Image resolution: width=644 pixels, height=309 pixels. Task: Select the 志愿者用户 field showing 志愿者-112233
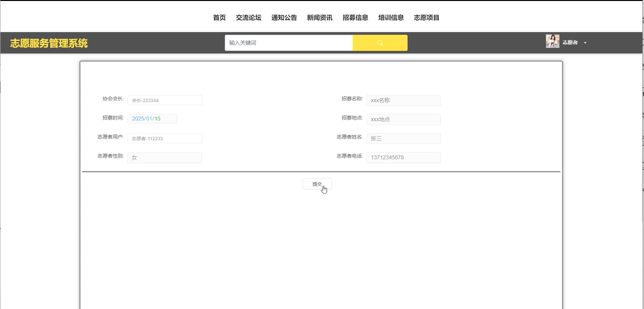pos(165,138)
